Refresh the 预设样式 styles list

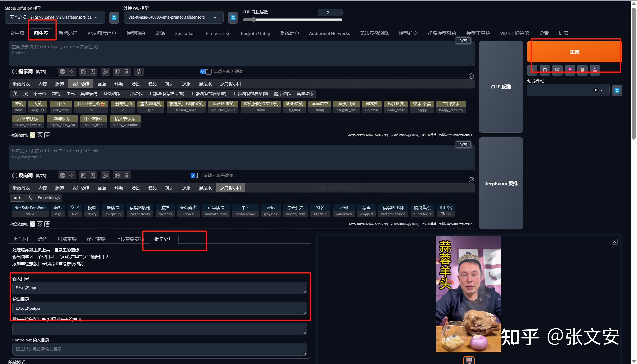pos(617,91)
